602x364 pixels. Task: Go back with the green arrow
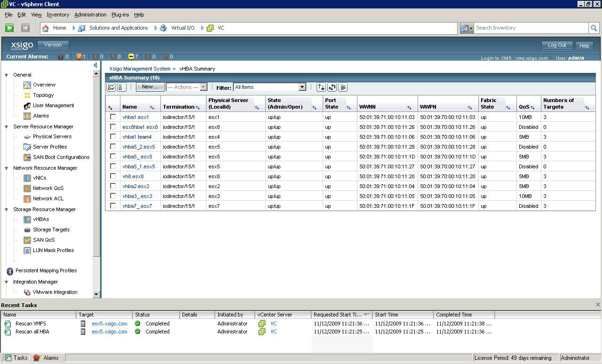coord(9,28)
